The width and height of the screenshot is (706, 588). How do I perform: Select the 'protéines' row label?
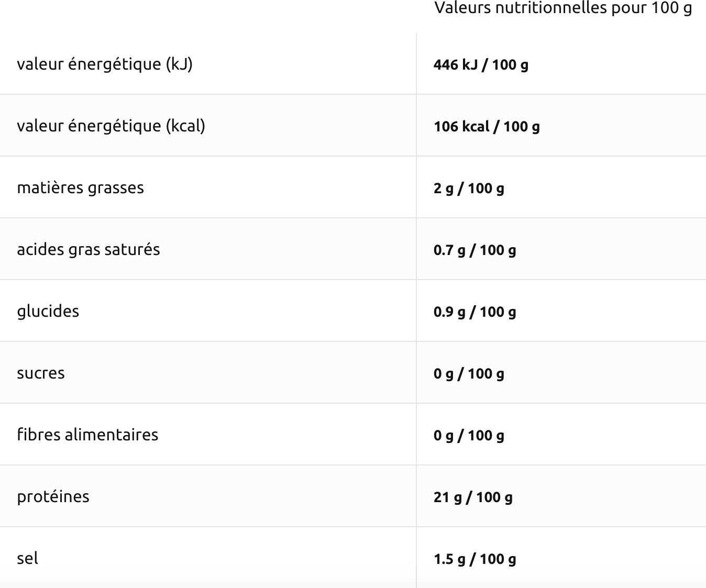coord(53,496)
